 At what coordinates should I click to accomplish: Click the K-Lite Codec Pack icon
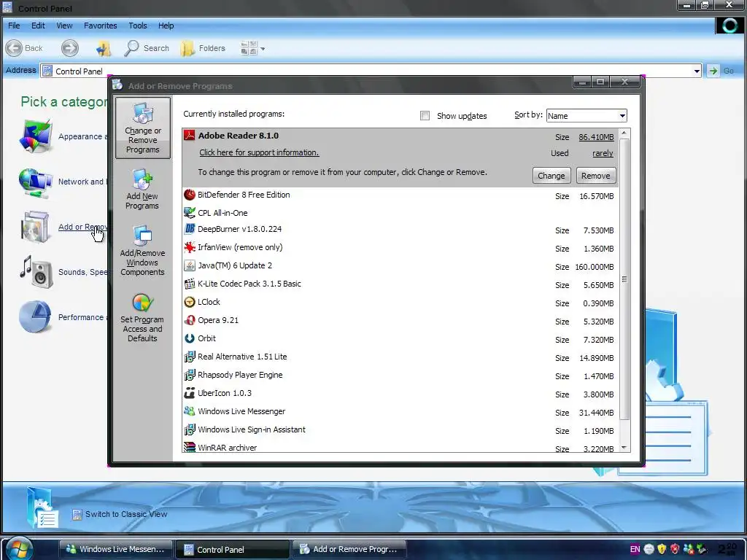click(x=190, y=284)
